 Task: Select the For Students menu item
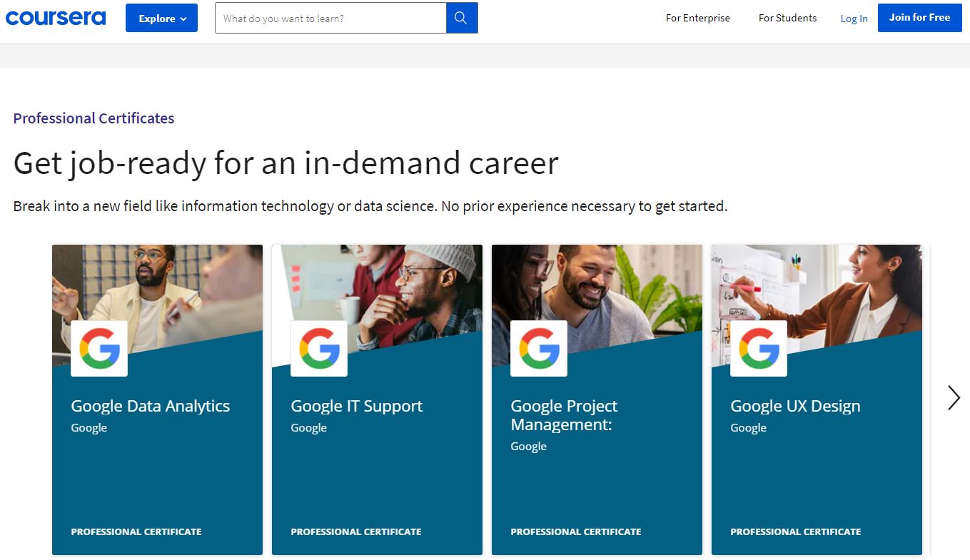click(787, 18)
